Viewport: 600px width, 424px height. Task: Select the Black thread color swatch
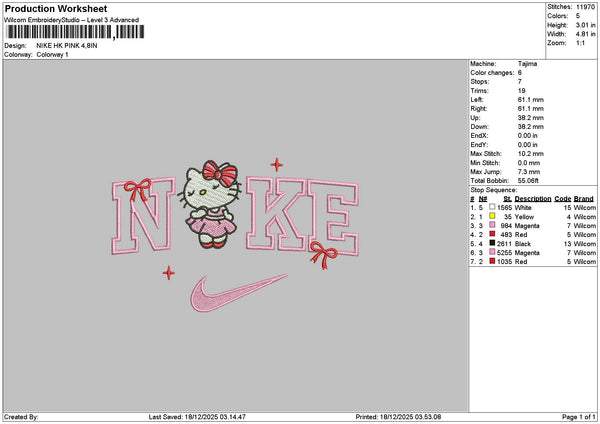point(492,243)
